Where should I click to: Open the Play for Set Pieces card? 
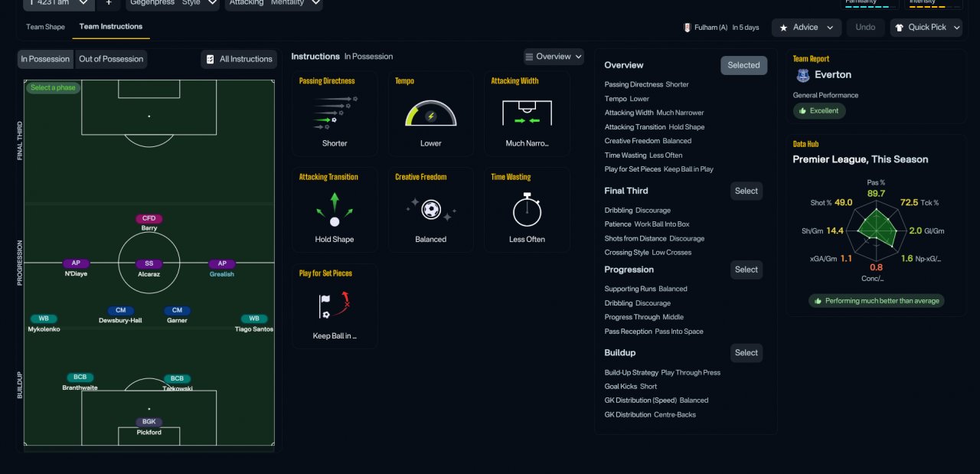pos(335,306)
